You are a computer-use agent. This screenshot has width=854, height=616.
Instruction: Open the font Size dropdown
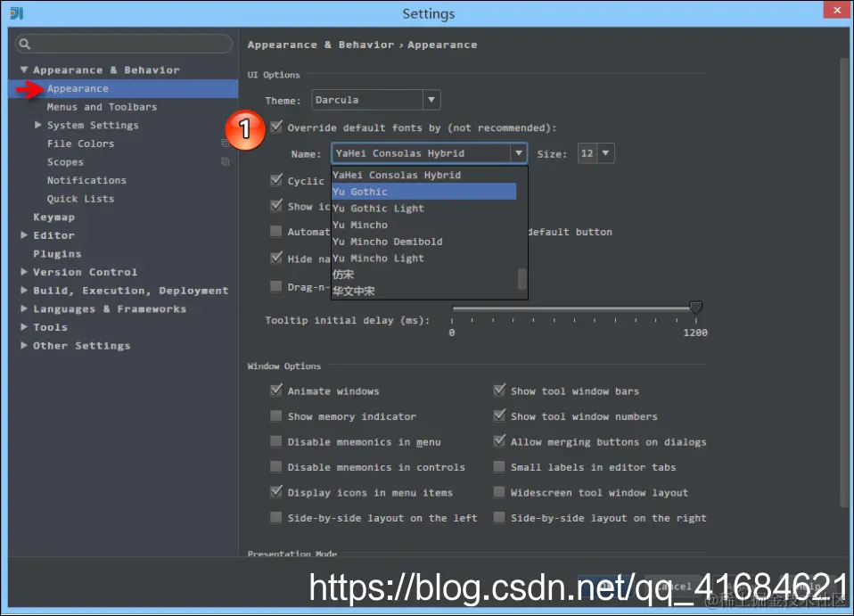point(595,153)
